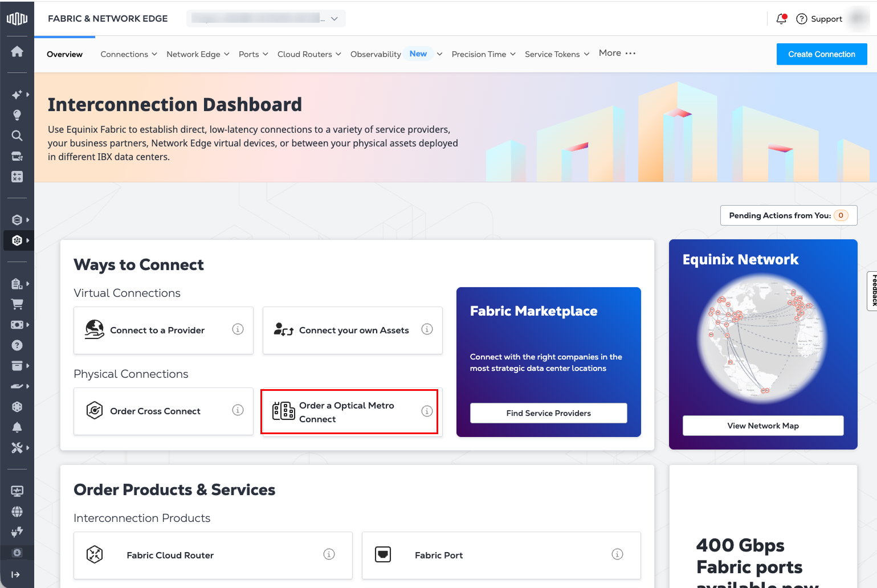This screenshot has width=877, height=588.
Task: Click the user avatar in the header
Action: [x=858, y=19]
